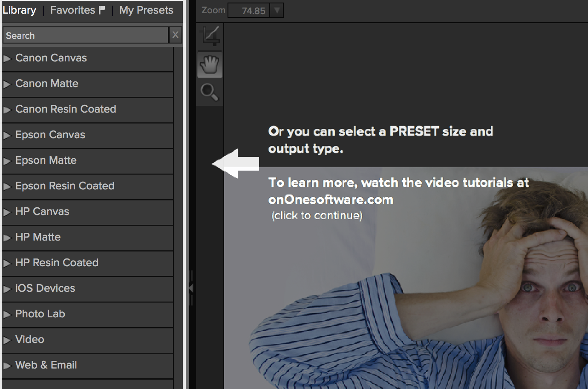Select the iOS Devices category
588x389 pixels.
(x=45, y=288)
